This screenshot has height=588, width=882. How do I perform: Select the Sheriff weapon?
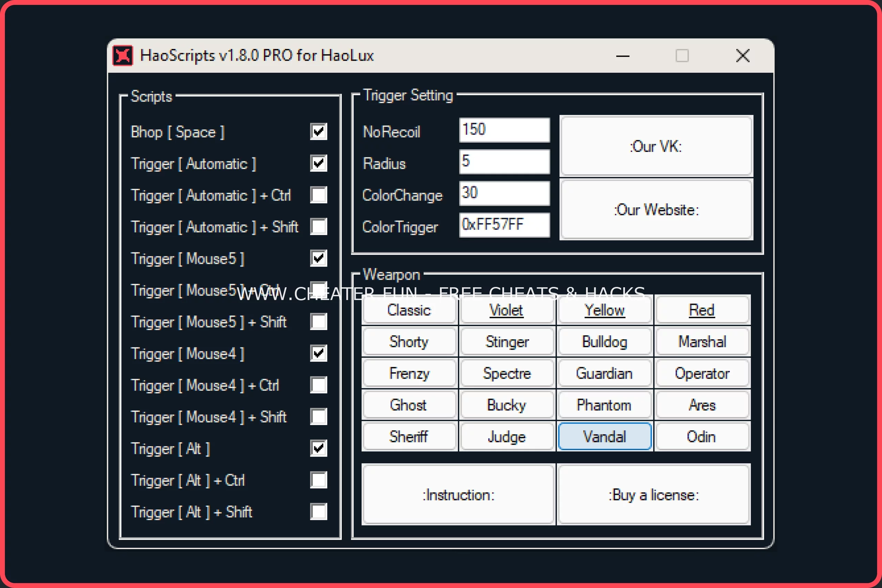(x=410, y=436)
